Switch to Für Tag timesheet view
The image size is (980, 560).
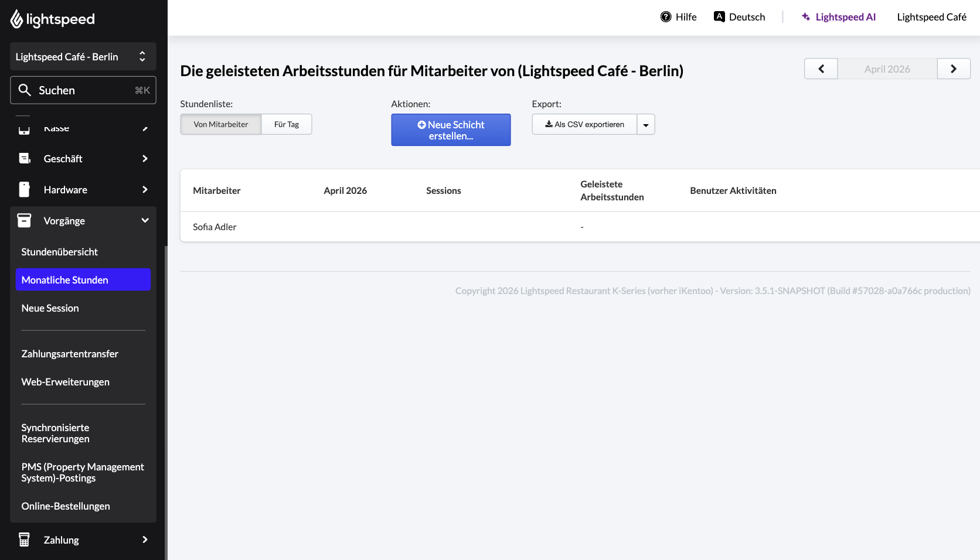pyautogui.click(x=287, y=125)
